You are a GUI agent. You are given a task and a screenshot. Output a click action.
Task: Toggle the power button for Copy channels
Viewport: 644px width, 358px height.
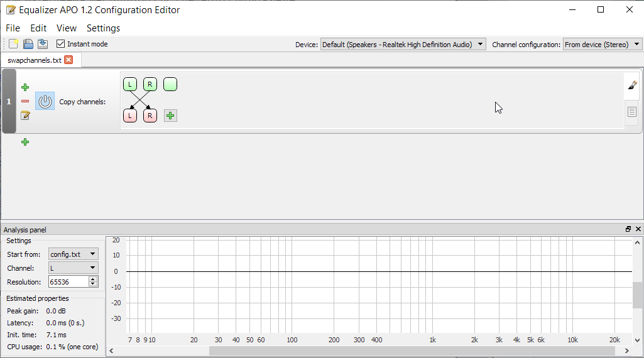tap(45, 101)
